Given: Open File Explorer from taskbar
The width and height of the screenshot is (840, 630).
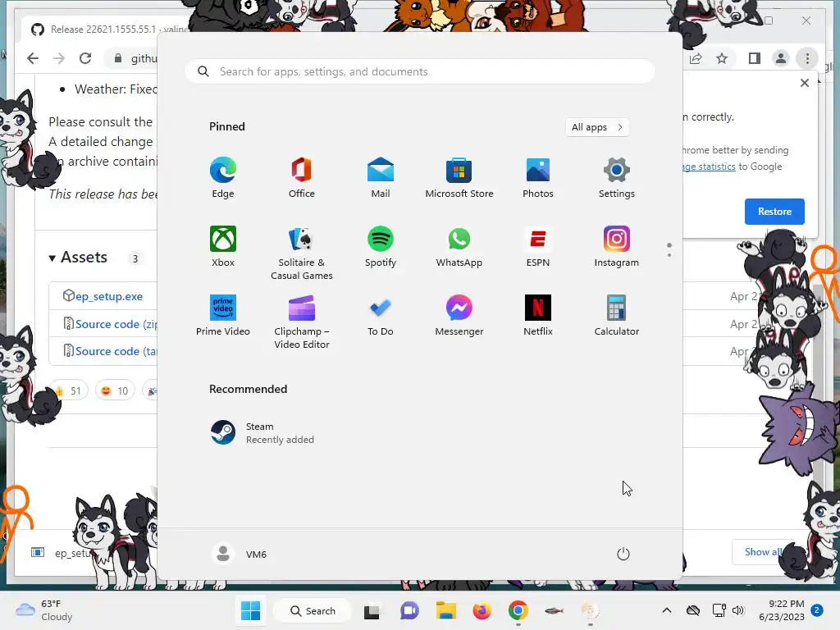Looking at the screenshot, I should (x=445, y=611).
